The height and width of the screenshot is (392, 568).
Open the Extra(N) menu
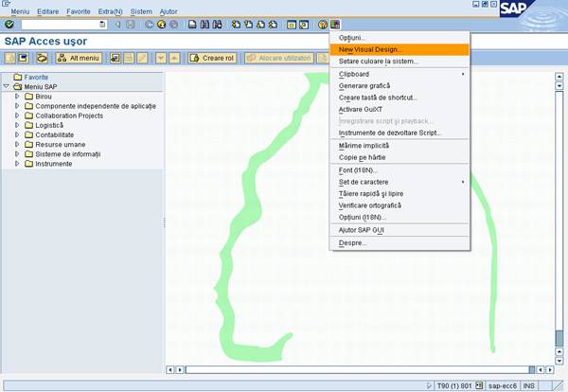110,11
